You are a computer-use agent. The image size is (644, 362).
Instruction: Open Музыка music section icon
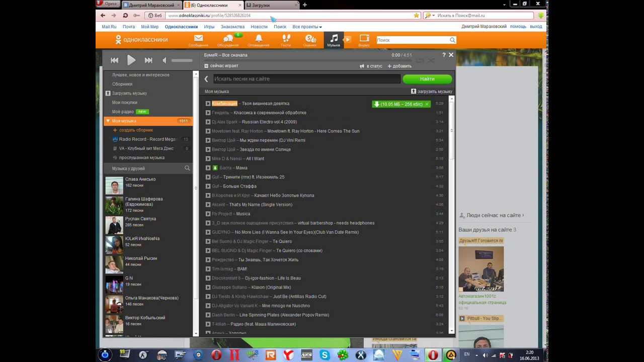[x=334, y=40]
